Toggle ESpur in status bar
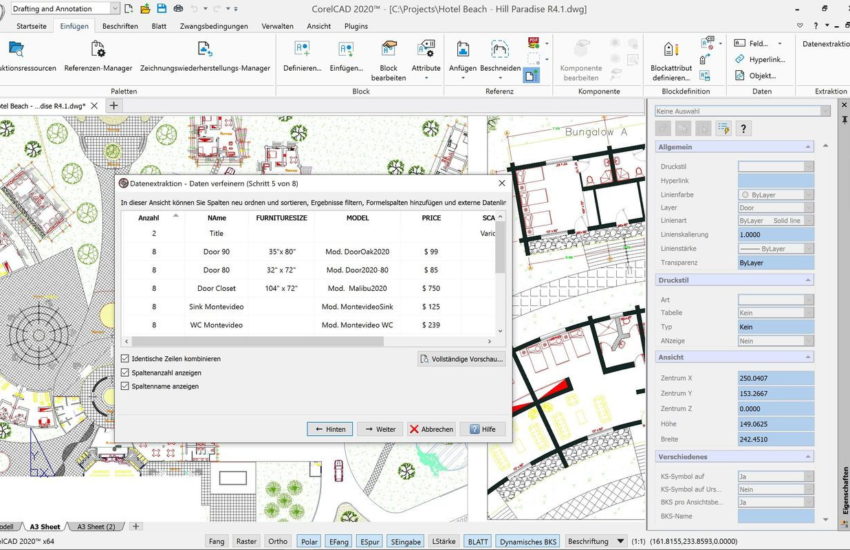850x550 pixels. click(x=370, y=541)
